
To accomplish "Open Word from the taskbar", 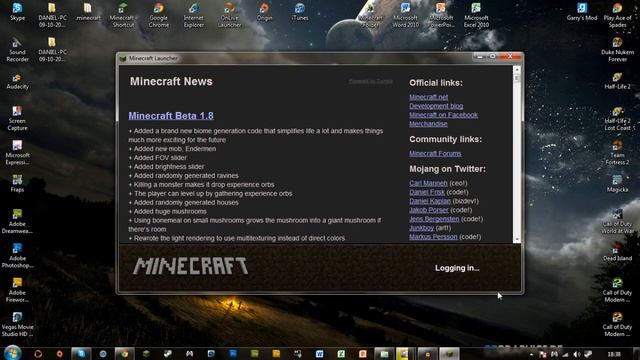I will coord(320,354).
